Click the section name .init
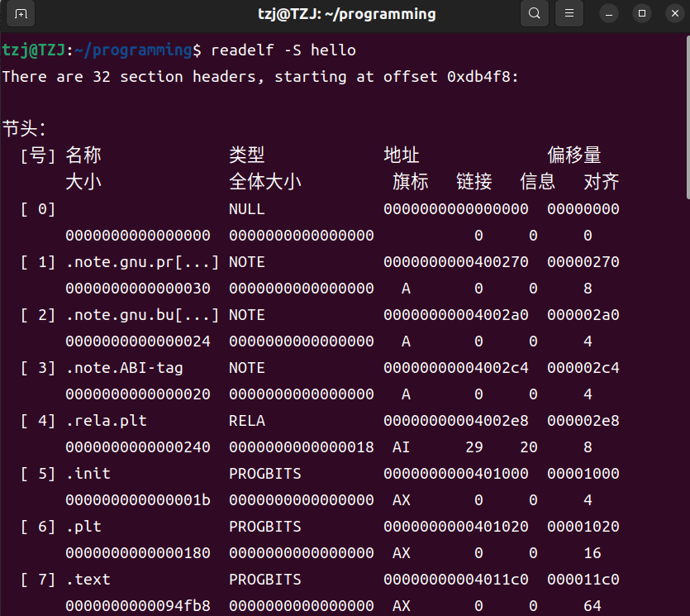 88,473
